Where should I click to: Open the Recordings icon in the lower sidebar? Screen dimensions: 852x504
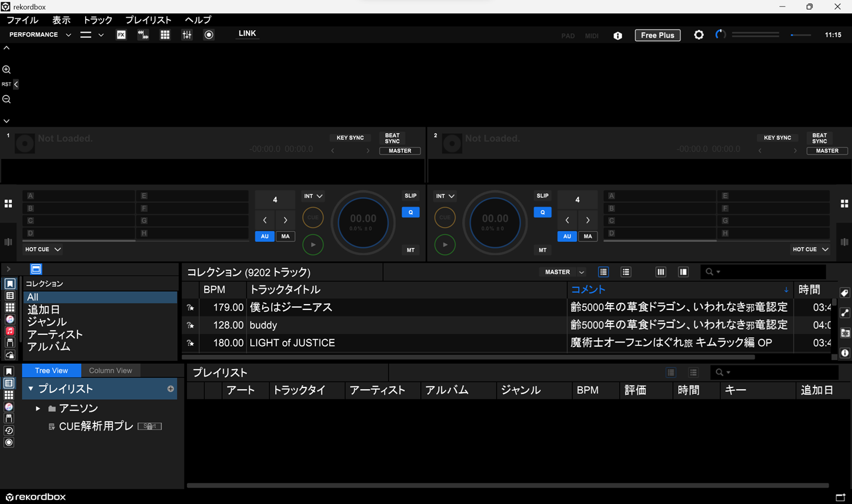point(9,442)
